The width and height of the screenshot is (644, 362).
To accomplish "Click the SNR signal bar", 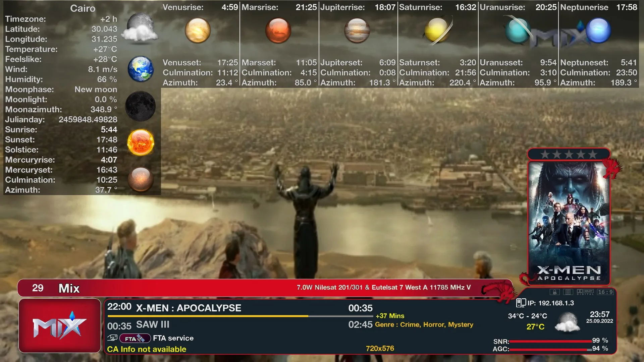I will [x=550, y=341].
